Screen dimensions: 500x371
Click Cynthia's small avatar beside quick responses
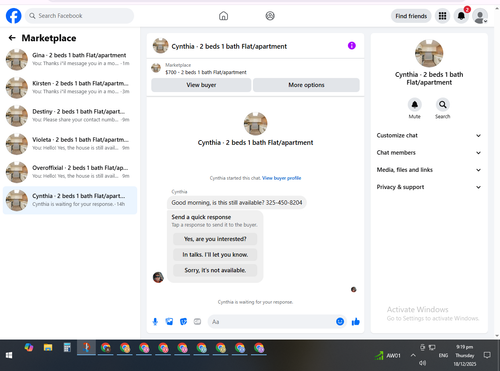coord(158,277)
